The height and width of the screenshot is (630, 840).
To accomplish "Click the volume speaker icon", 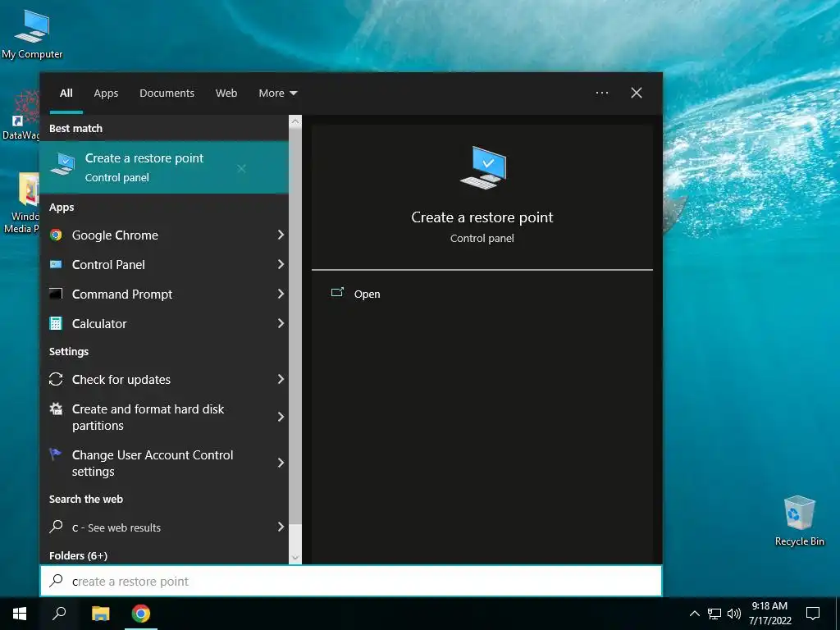I will coord(734,614).
